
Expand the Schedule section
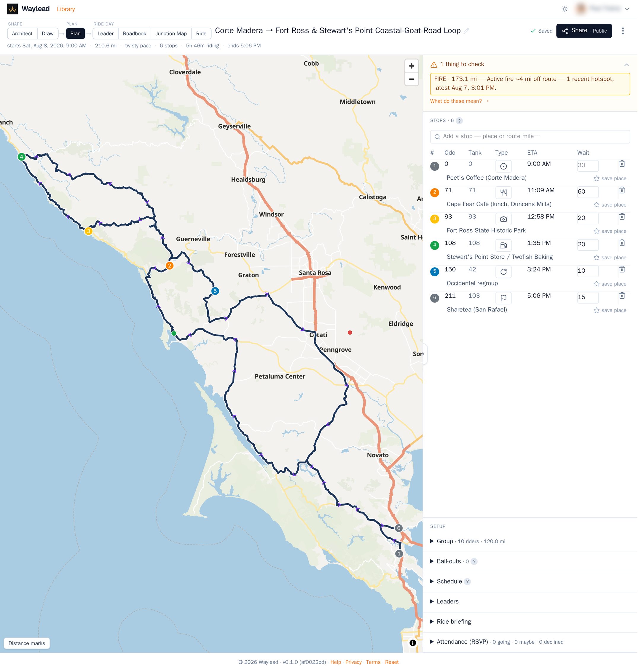coord(530,582)
